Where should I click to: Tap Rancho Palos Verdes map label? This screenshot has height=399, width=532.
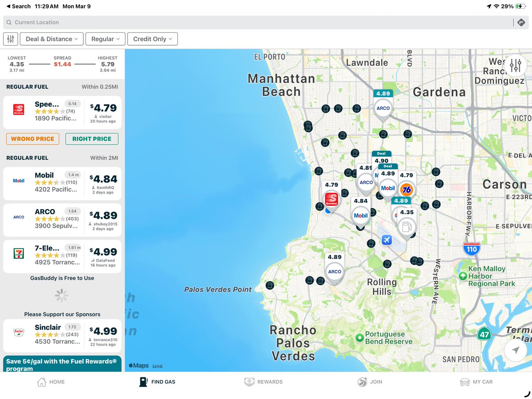point(293,343)
